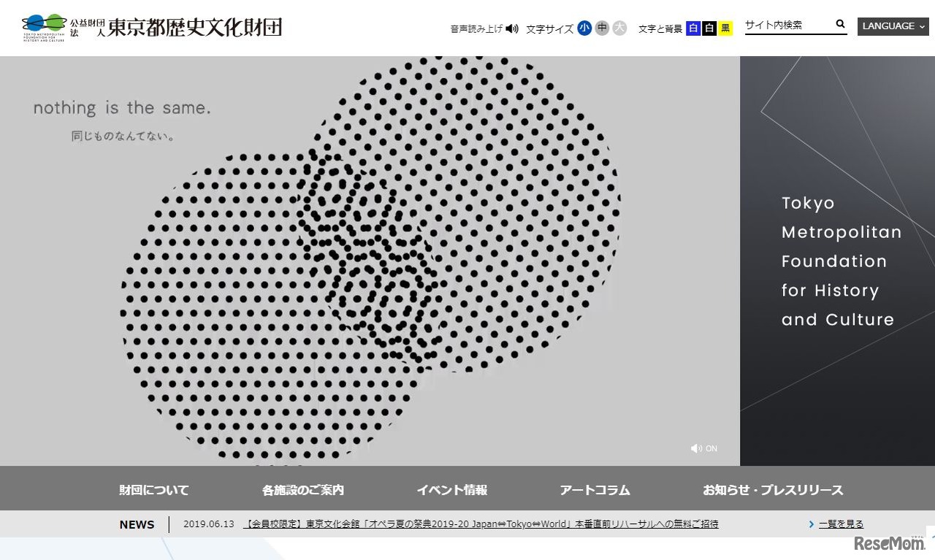Open the 財団について navigation menu
The height and width of the screenshot is (560, 935).
(153, 490)
